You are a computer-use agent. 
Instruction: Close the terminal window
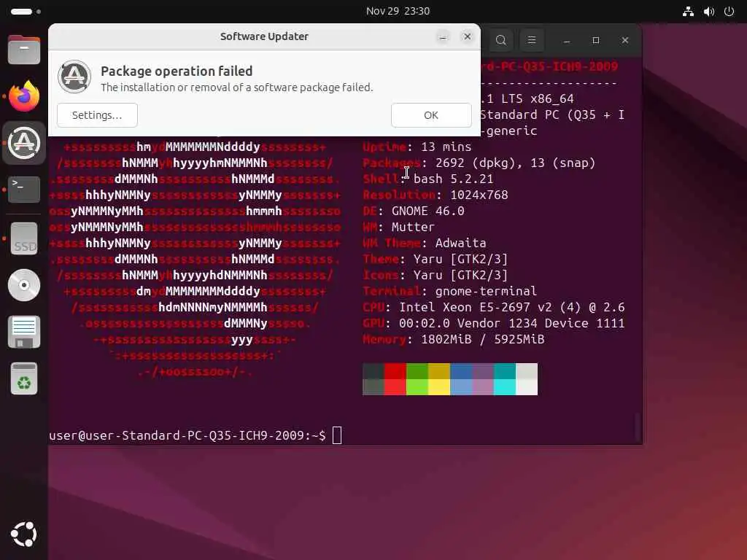[x=625, y=41]
